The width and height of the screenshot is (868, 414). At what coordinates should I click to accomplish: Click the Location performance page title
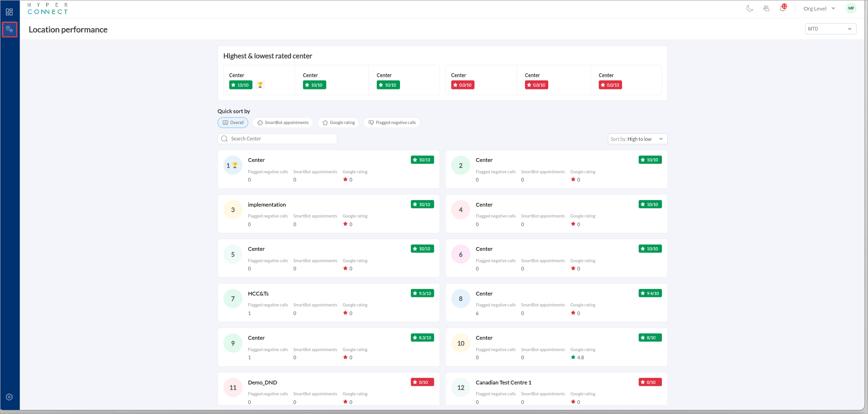(x=68, y=29)
